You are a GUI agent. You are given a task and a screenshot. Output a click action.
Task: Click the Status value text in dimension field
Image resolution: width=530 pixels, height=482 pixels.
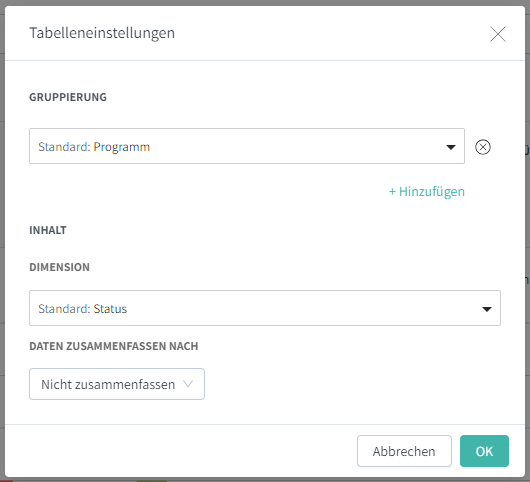[x=110, y=309]
